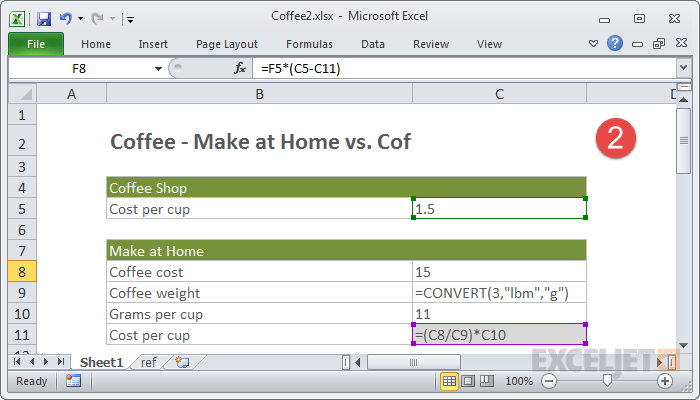Close the workbook window with ribbon X
The image size is (700, 400).
(681, 43)
